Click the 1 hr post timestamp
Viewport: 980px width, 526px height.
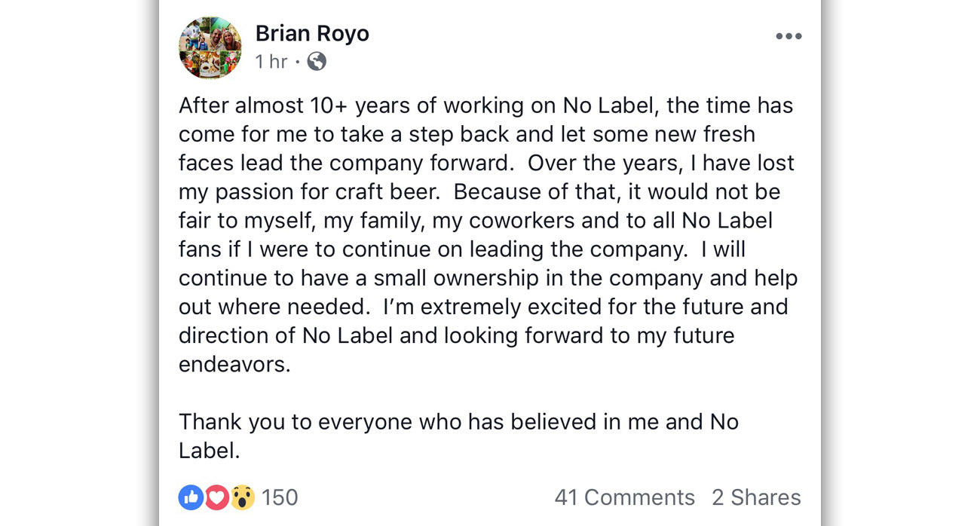tap(271, 62)
